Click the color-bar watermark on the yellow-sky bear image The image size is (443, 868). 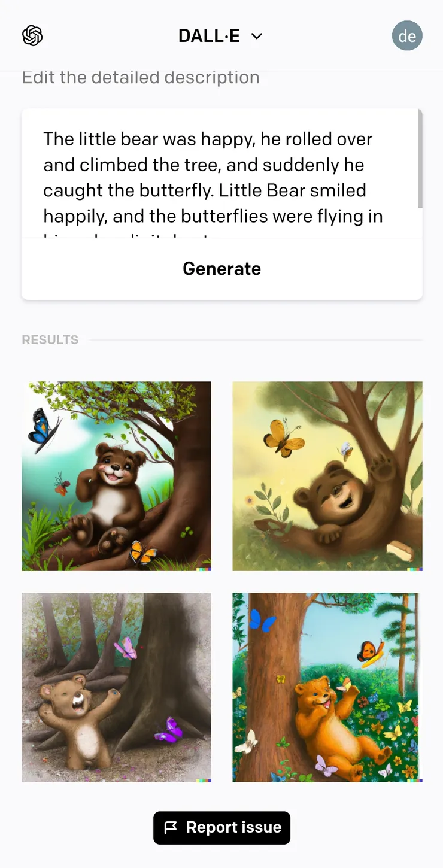(415, 569)
